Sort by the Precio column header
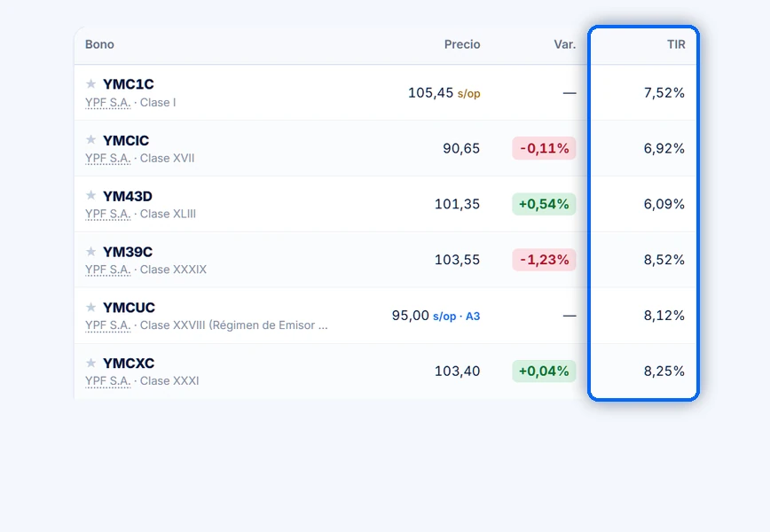Viewport: 770px width, 532px height. tap(462, 44)
